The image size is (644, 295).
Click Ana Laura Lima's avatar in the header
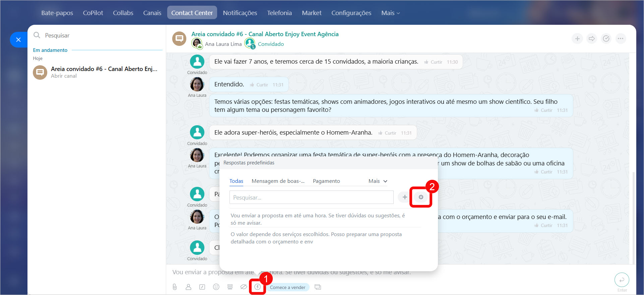[197, 44]
